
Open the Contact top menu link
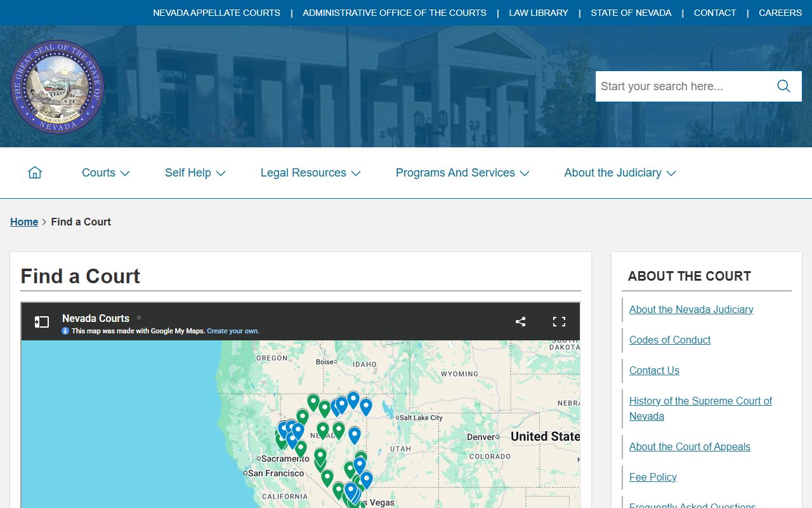(715, 13)
